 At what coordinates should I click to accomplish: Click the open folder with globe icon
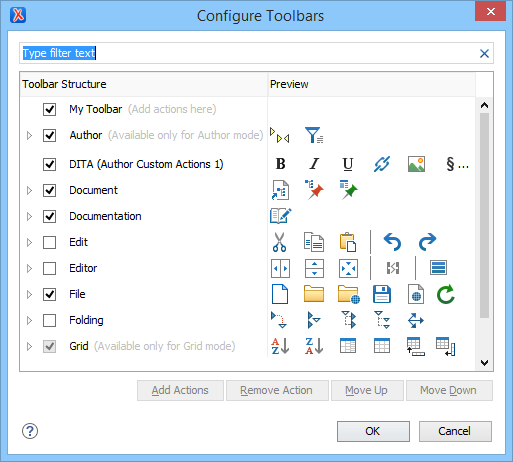click(x=349, y=294)
